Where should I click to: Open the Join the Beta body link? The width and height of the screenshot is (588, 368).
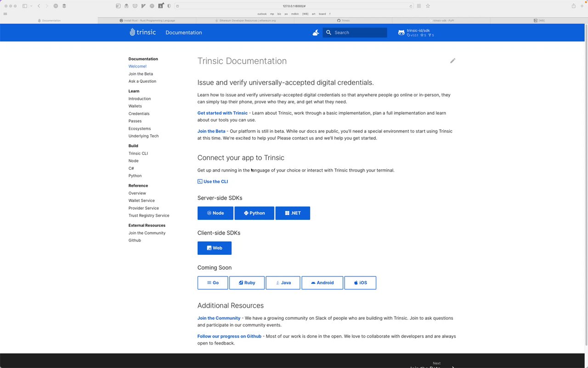(x=211, y=131)
